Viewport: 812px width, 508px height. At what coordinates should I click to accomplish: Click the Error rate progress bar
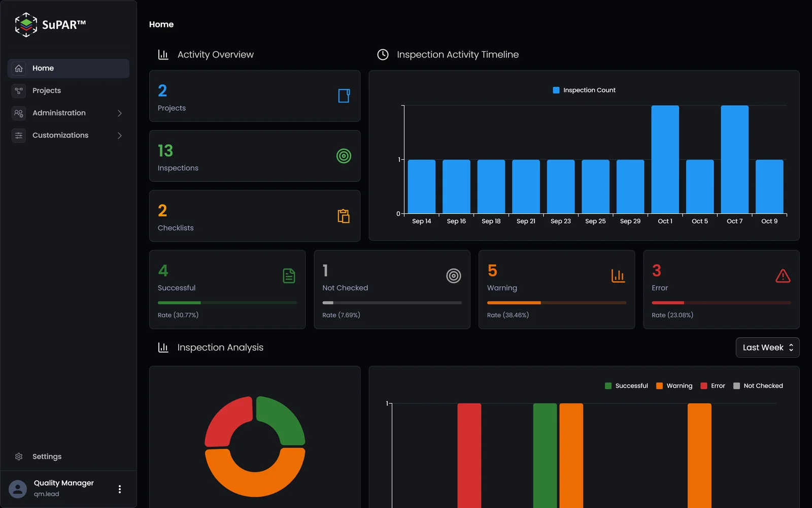tap(721, 303)
